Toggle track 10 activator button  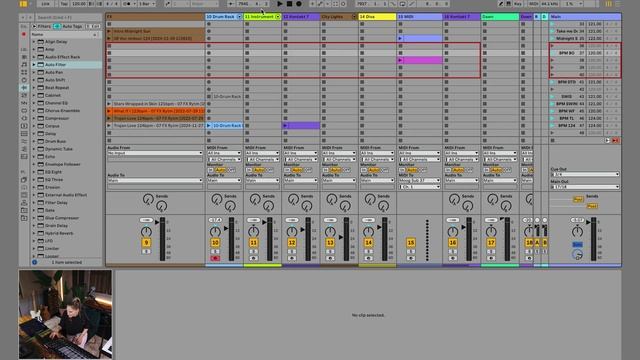coord(215,243)
